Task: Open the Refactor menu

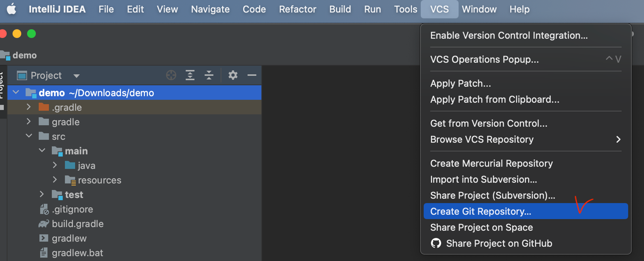Action: 298,9
